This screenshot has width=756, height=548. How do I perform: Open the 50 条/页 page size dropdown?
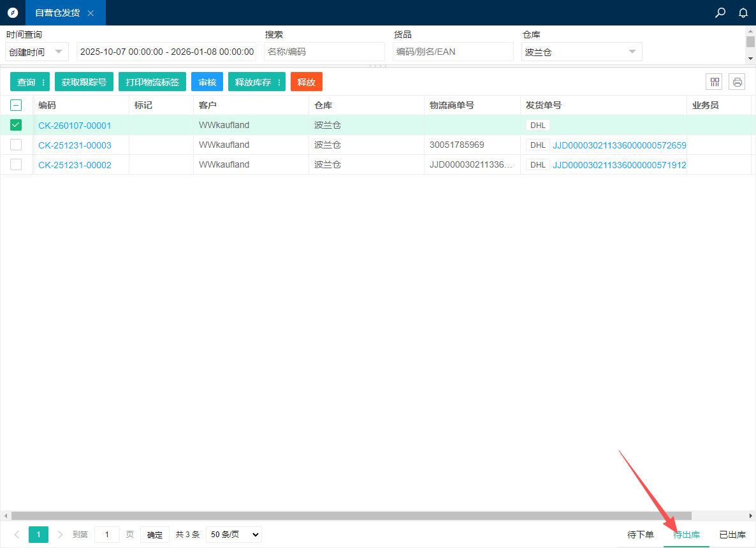point(233,535)
